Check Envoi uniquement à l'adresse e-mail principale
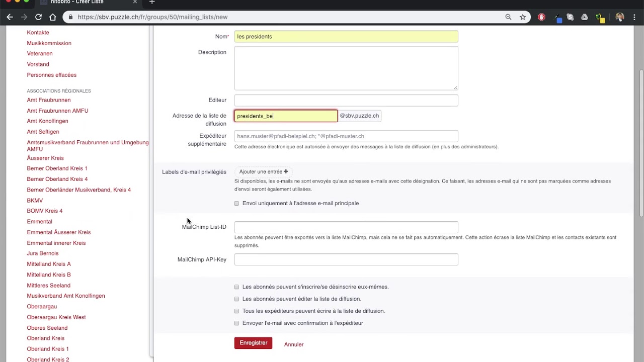644x362 pixels. click(236, 204)
